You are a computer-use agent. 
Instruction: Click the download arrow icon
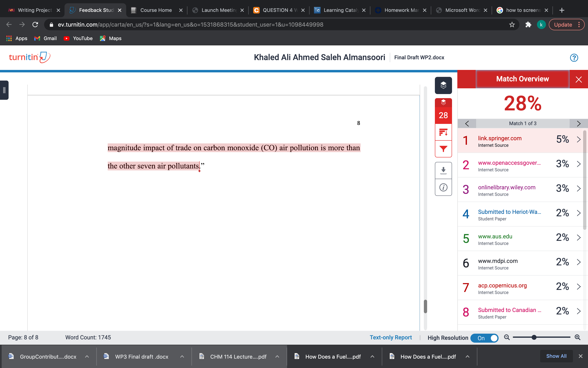pyautogui.click(x=443, y=171)
